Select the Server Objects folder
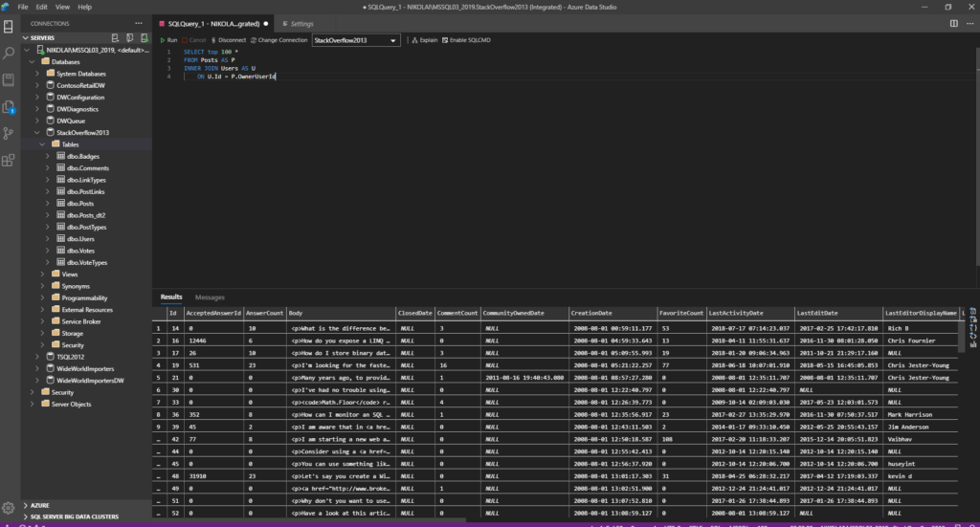 (x=71, y=405)
